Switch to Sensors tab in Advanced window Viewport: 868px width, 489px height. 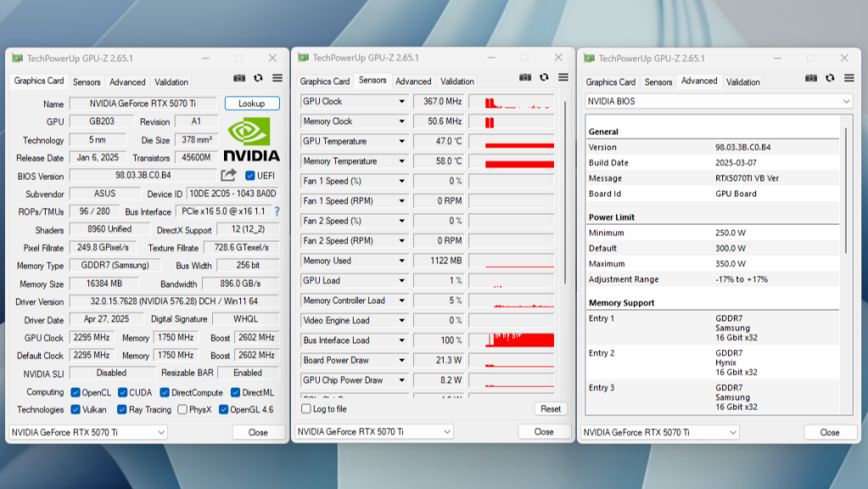pos(658,82)
